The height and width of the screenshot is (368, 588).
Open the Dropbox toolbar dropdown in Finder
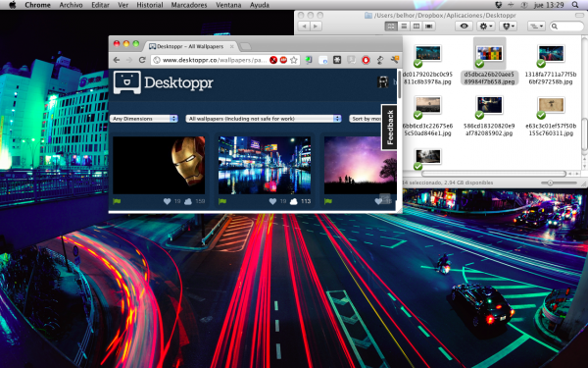508,26
